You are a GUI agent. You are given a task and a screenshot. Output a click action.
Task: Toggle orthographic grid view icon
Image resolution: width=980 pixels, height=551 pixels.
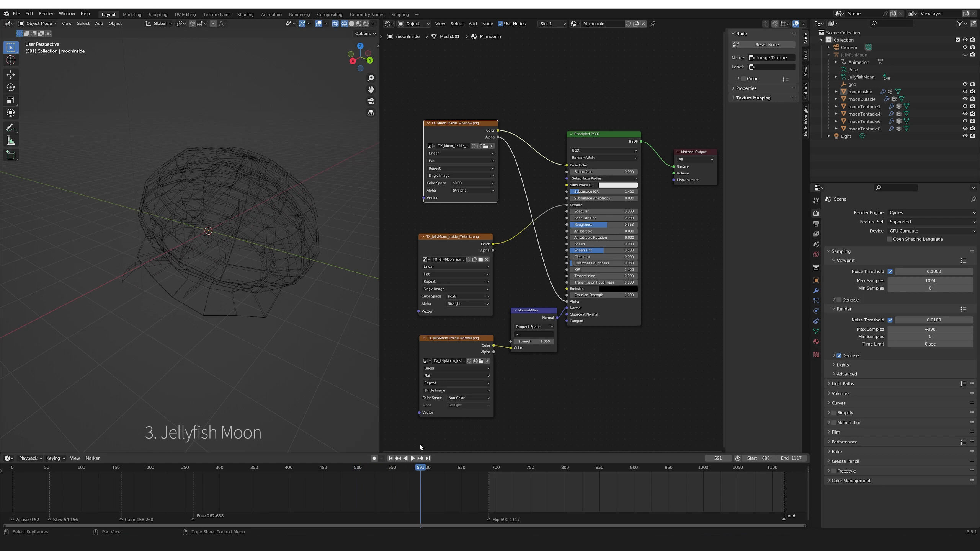coord(371,113)
